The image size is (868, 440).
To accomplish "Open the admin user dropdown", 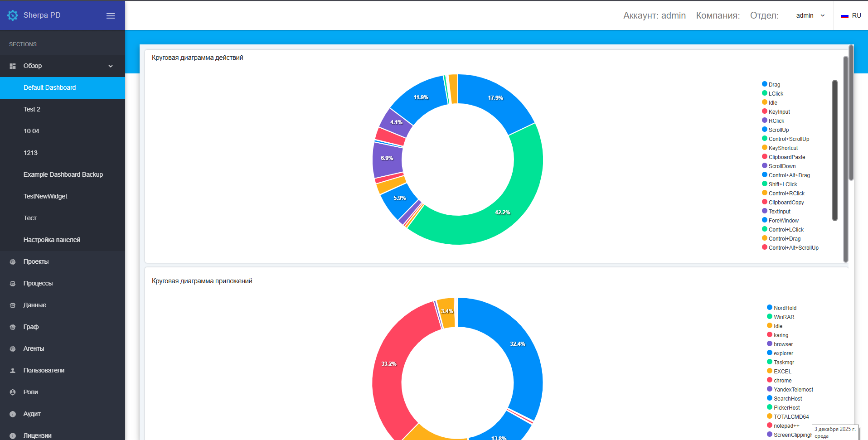I will [810, 15].
